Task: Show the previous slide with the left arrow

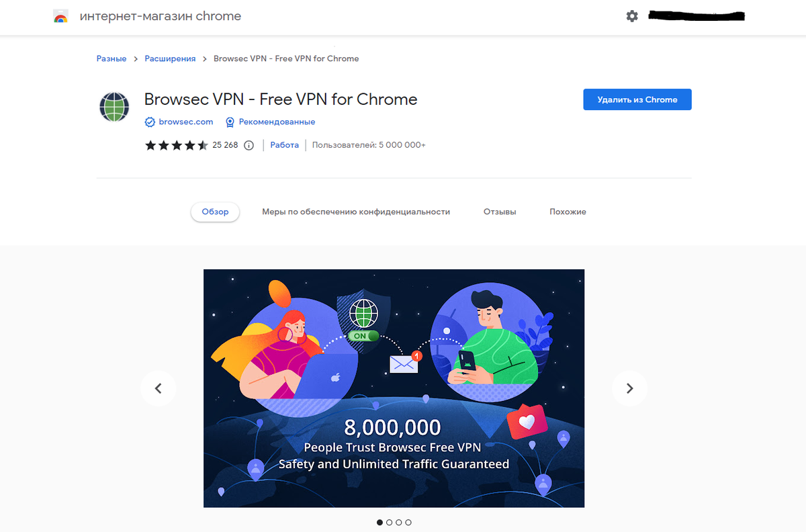Action: [159, 388]
